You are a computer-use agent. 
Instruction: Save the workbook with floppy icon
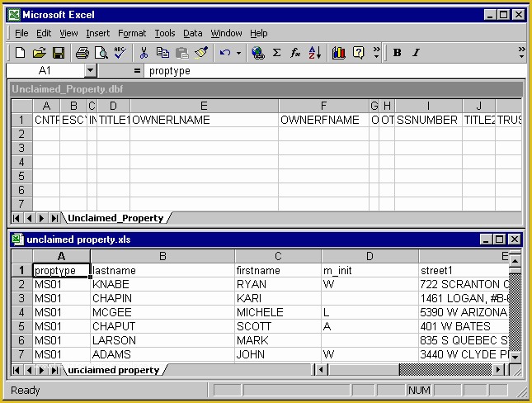59,53
